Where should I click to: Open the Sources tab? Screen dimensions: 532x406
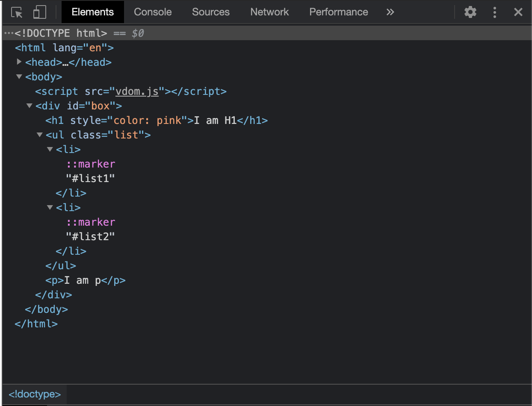point(211,12)
